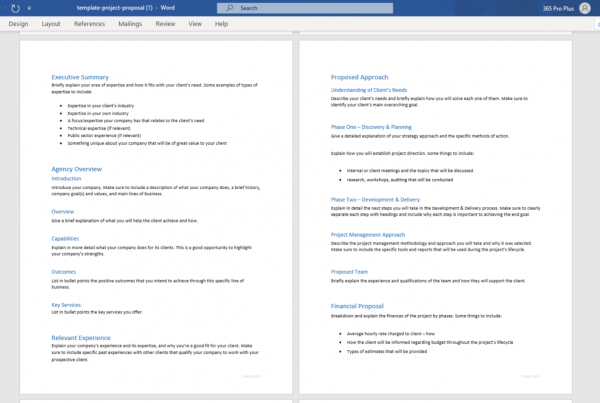The width and height of the screenshot is (600, 403).
Task: Open the Design ribbon tab
Action: 18,24
